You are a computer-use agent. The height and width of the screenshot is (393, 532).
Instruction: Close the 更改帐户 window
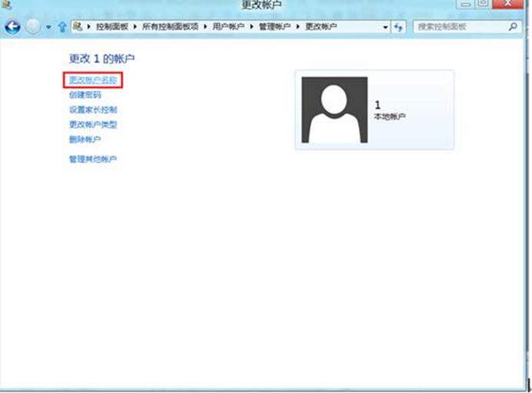[x=507, y=4]
